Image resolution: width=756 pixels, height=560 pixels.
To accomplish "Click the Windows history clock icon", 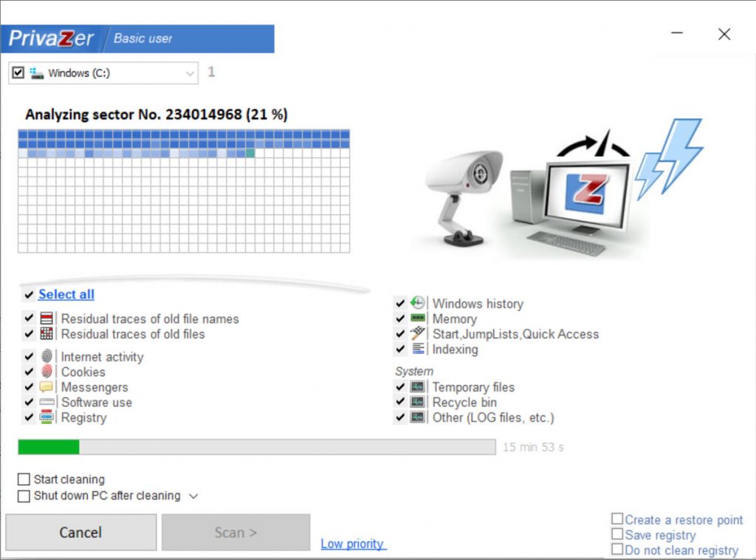I will pyautogui.click(x=419, y=303).
